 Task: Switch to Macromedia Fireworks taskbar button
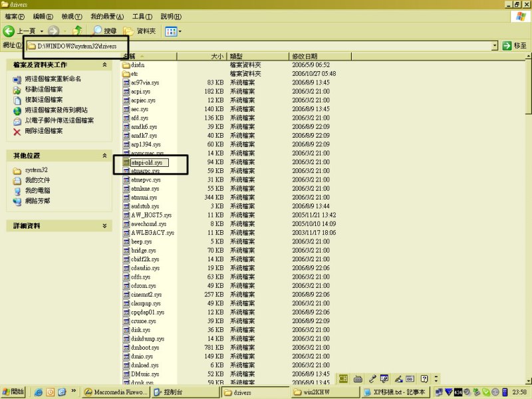(x=116, y=392)
